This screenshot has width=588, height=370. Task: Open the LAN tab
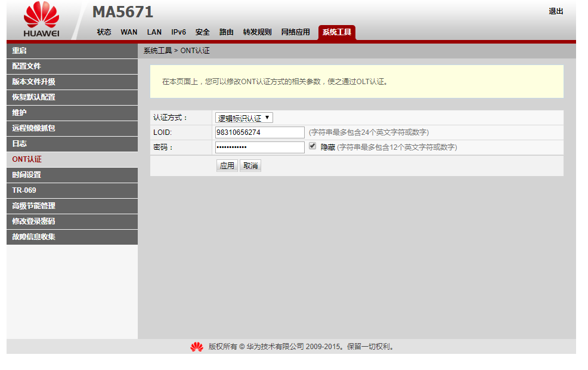[154, 32]
